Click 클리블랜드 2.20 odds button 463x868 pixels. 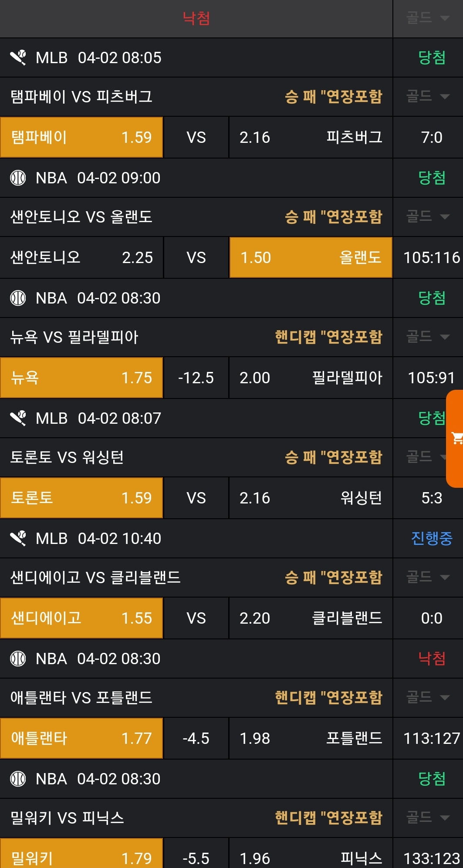(x=311, y=618)
